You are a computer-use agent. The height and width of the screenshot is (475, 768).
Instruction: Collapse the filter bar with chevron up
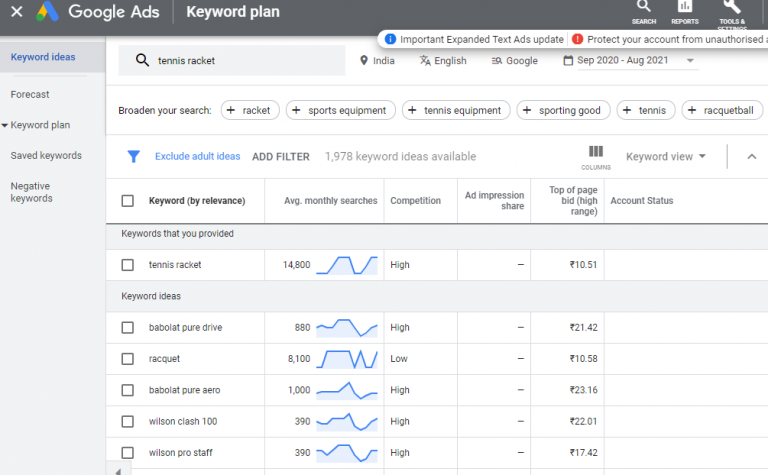point(752,157)
